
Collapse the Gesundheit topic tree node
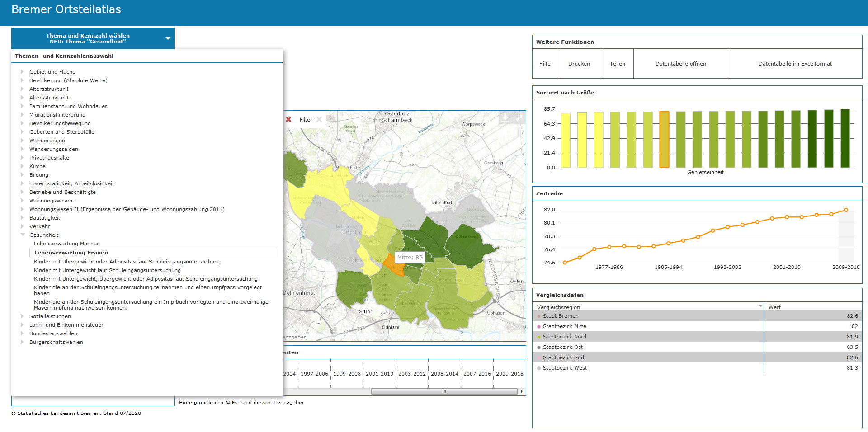(x=23, y=235)
